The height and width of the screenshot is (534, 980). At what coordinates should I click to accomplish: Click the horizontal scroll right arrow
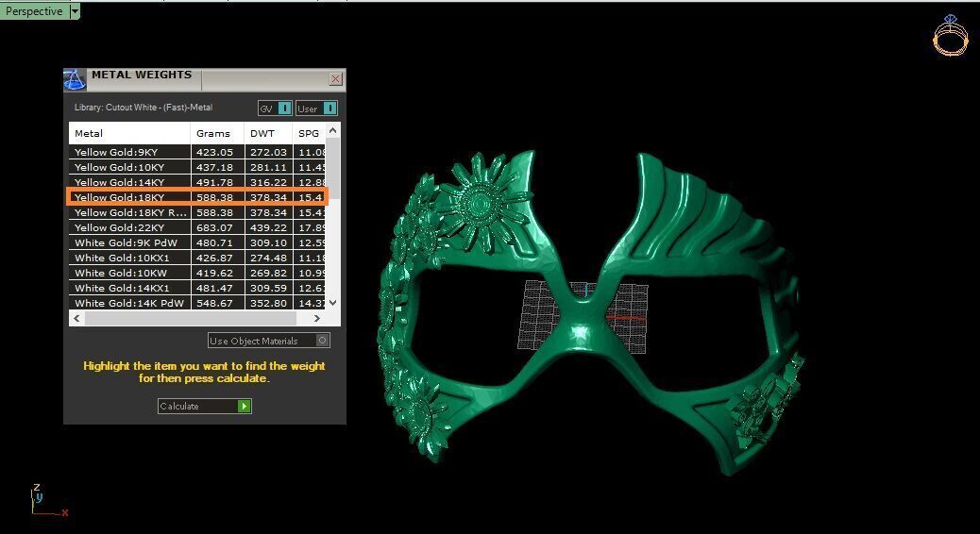click(x=317, y=318)
